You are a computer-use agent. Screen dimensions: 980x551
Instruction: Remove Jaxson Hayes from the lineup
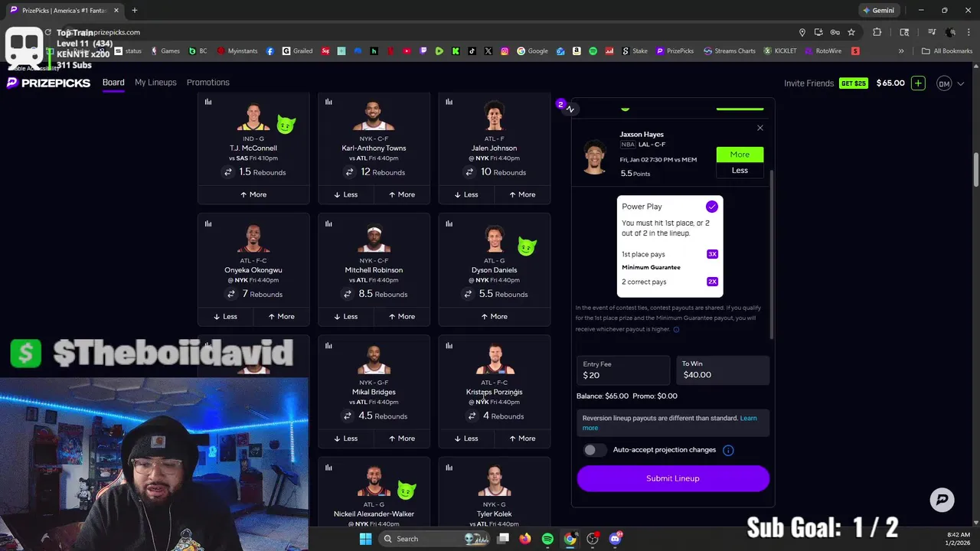(x=759, y=128)
